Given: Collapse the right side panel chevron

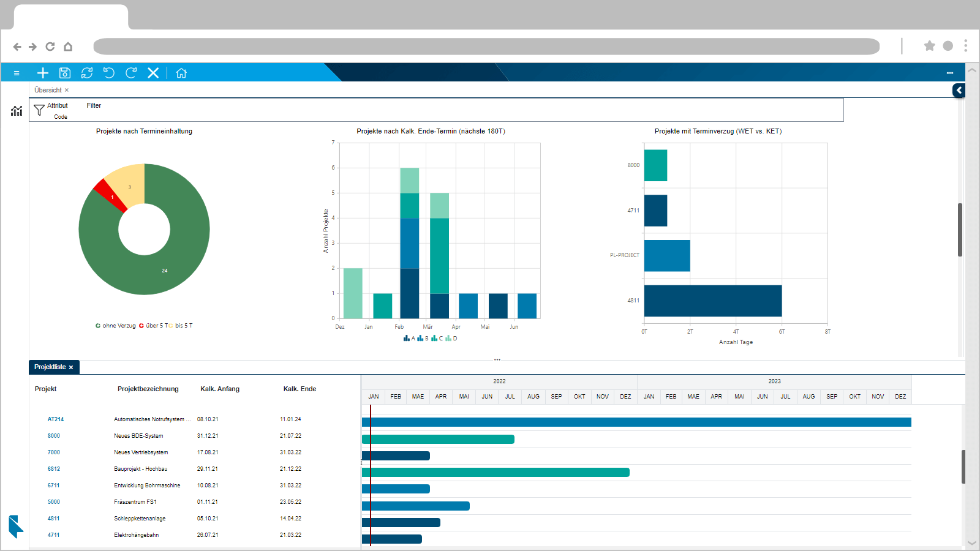Looking at the screenshot, I should tap(959, 91).
